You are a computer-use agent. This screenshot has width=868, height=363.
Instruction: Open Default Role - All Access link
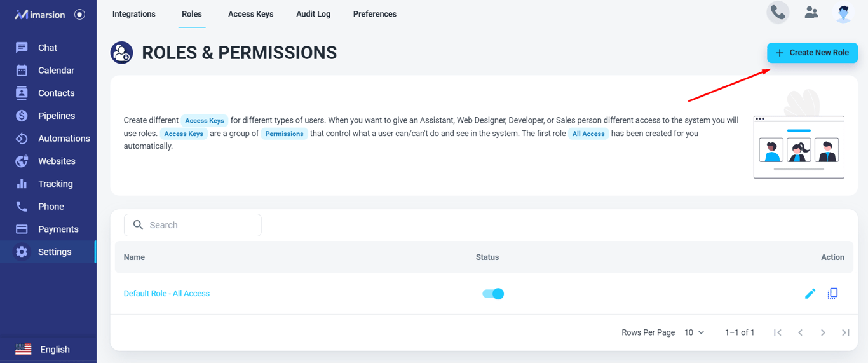coord(166,294)
